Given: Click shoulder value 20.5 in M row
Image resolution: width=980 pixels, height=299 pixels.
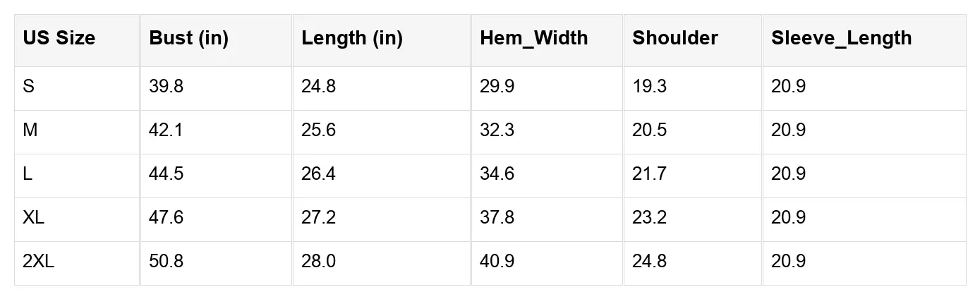Looking at the screenshot, I should point(649,130).
